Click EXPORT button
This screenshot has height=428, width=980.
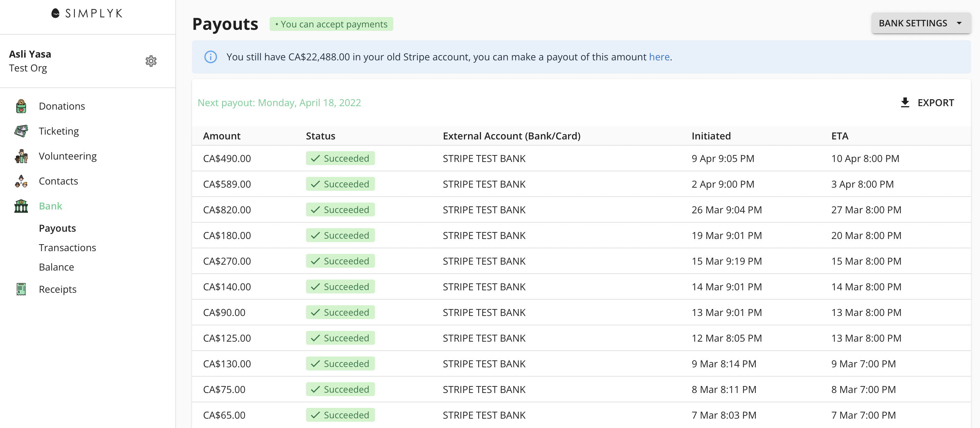(x=927, y=102)
